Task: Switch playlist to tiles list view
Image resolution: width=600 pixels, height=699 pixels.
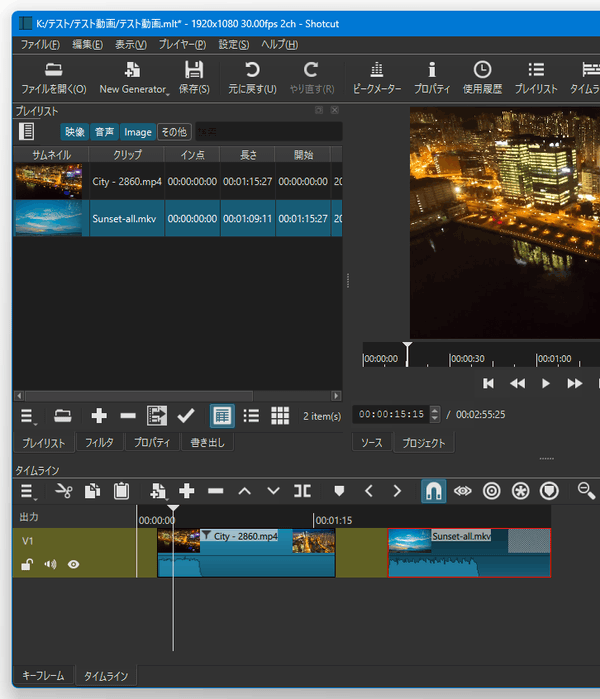Action: 251,416
